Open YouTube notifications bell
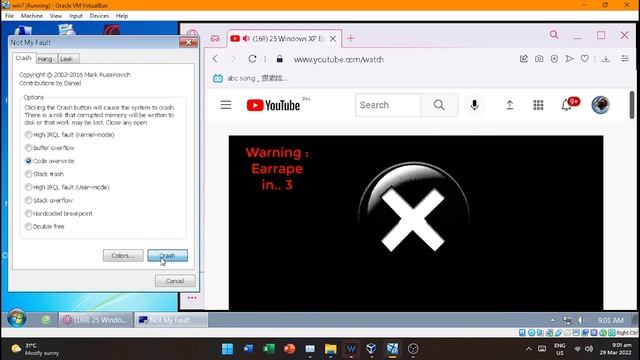 (x=567, y=105)
